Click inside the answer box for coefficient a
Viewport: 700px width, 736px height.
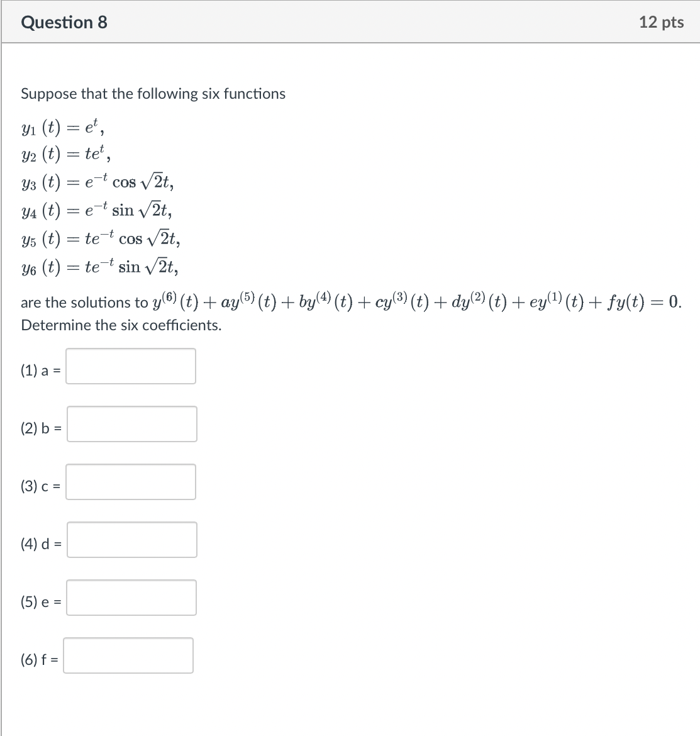(130, 366)
